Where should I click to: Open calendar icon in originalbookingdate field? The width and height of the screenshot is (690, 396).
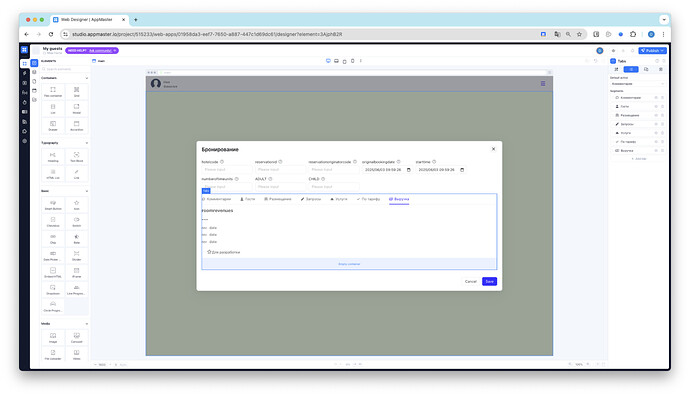tap(408, 169)
